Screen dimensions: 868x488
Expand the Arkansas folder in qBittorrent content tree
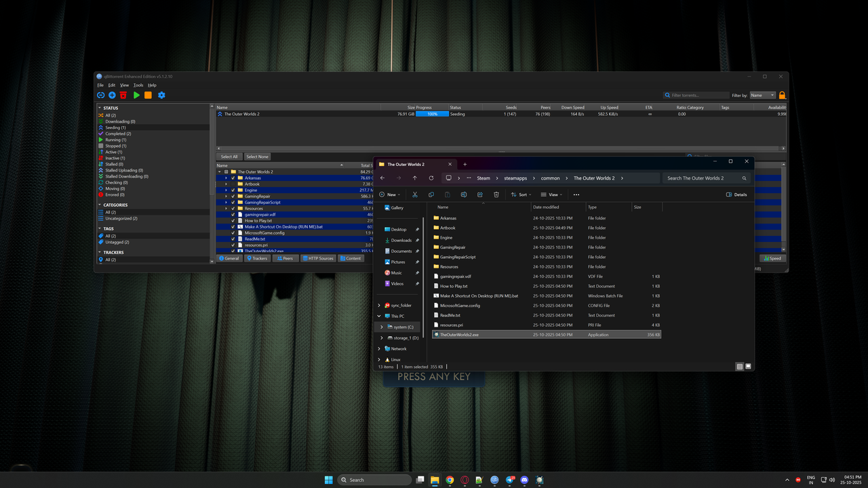click(x=226, y=178)
